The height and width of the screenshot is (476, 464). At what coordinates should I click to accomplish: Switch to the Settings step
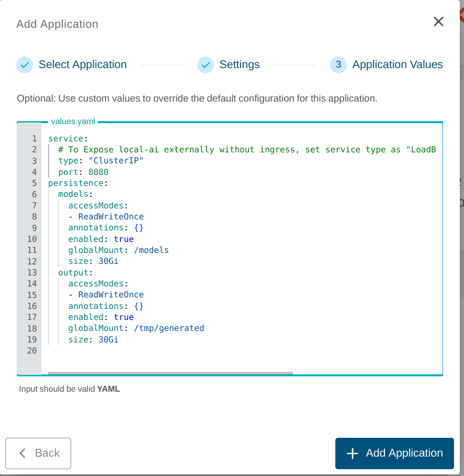coord(240,64)
